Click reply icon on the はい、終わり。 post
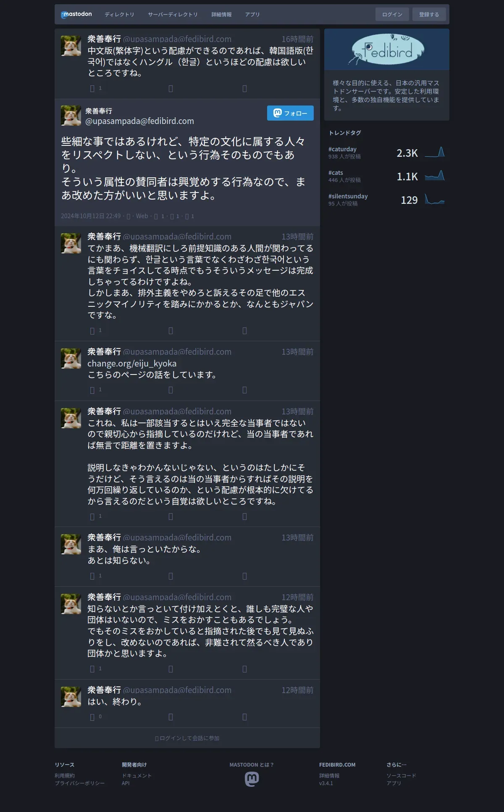Image resolution: width=504 pixels, height=812 pixels. click(x=92, y=717)
